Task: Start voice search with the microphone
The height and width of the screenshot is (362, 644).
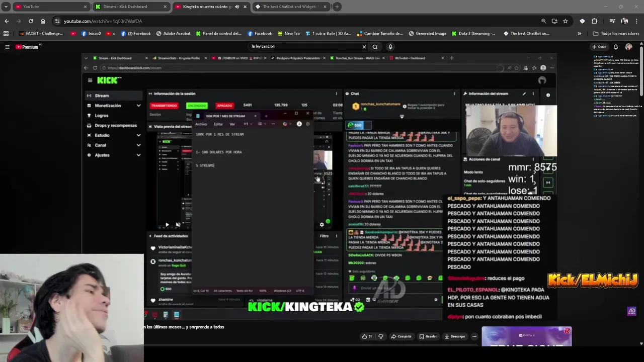Action: click(390, 47)
